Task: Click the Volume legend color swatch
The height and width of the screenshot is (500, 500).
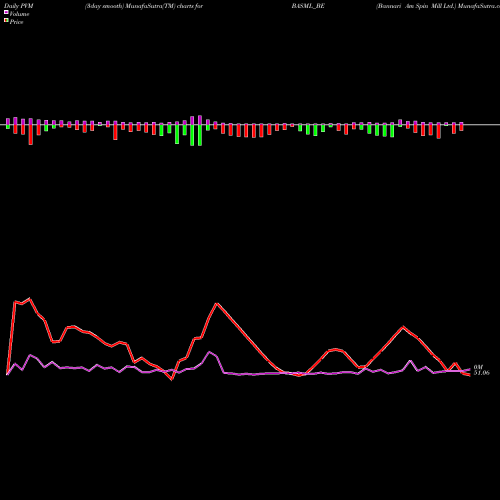Action: 6,13
